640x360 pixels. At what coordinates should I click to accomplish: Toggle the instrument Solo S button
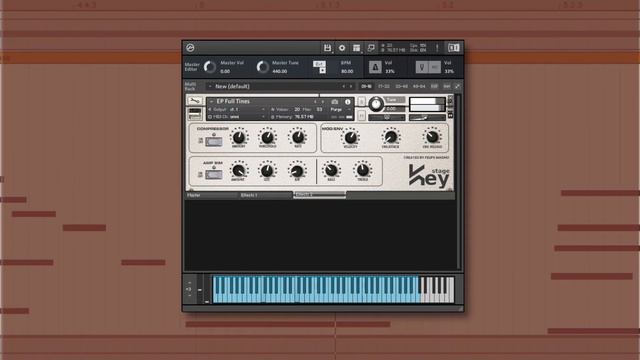pos(362,102)
